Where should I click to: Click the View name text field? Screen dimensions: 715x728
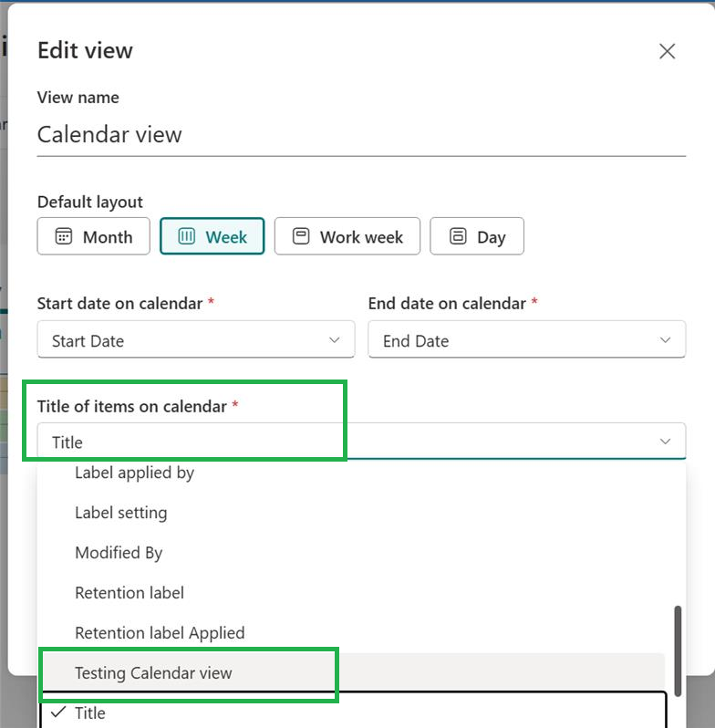point(361,135)
